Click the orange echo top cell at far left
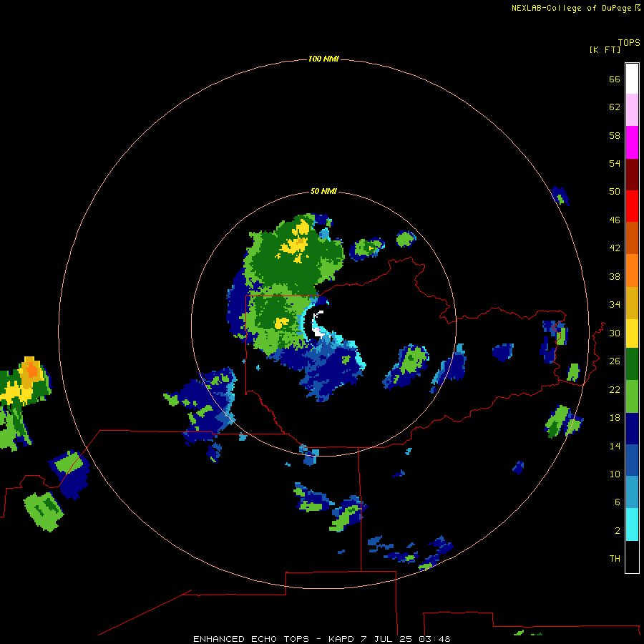This screenshot has height=644, width=644. click(31, 371)
